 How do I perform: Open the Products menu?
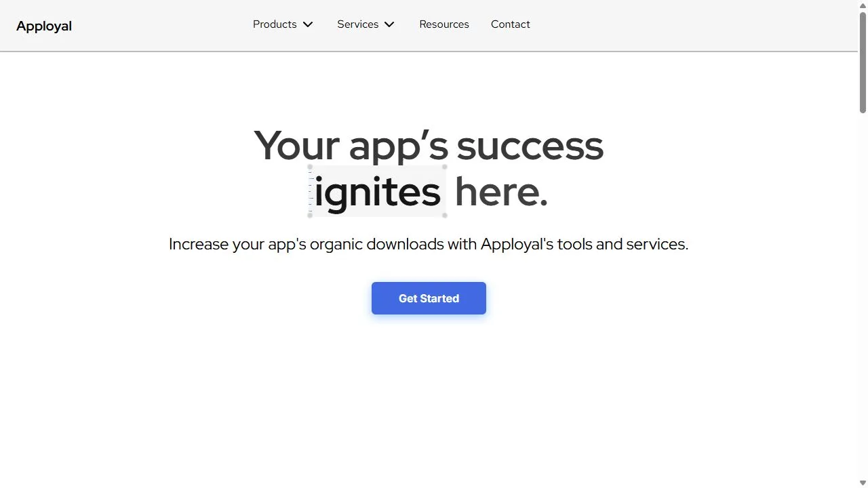275,24
